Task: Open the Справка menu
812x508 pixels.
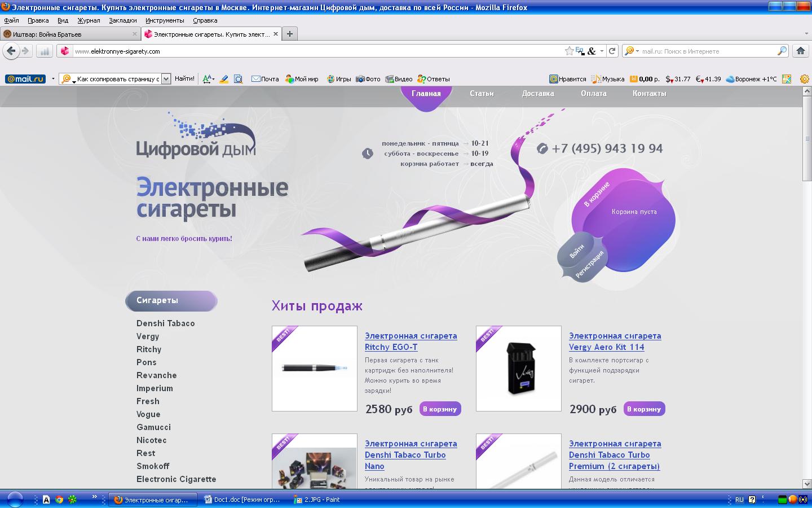Action: (x=205, y=20)
